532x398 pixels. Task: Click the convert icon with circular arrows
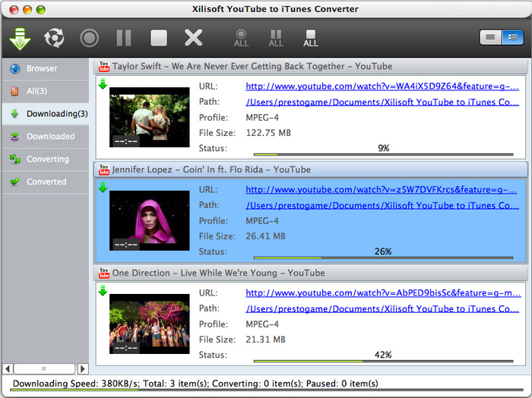pos(54,37)
